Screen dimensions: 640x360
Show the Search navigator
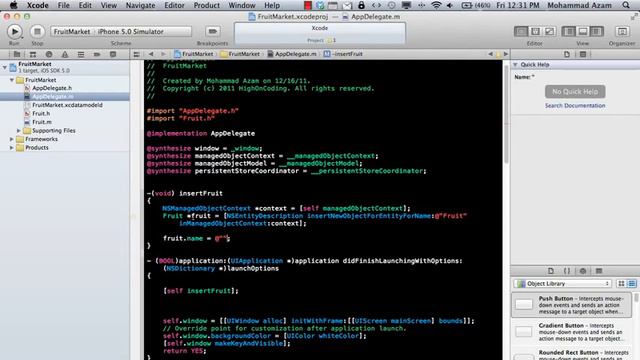point(49,54)
